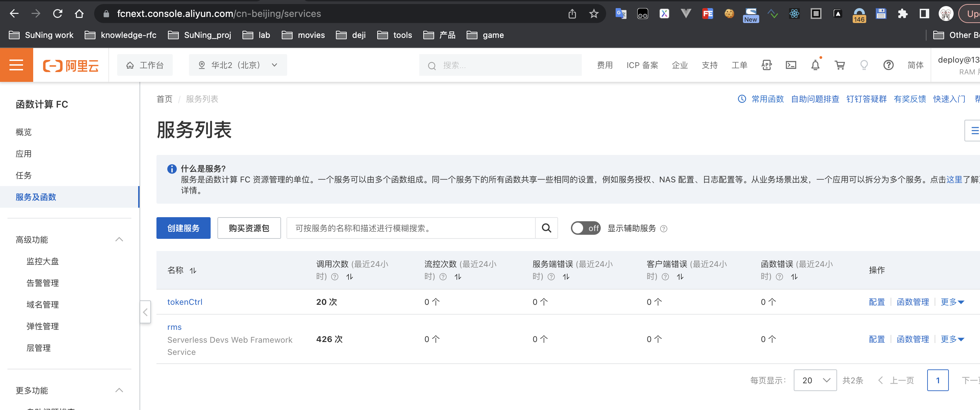Focus the top console search field
This screenshot has width=980, height=410.
coord(500,65)
